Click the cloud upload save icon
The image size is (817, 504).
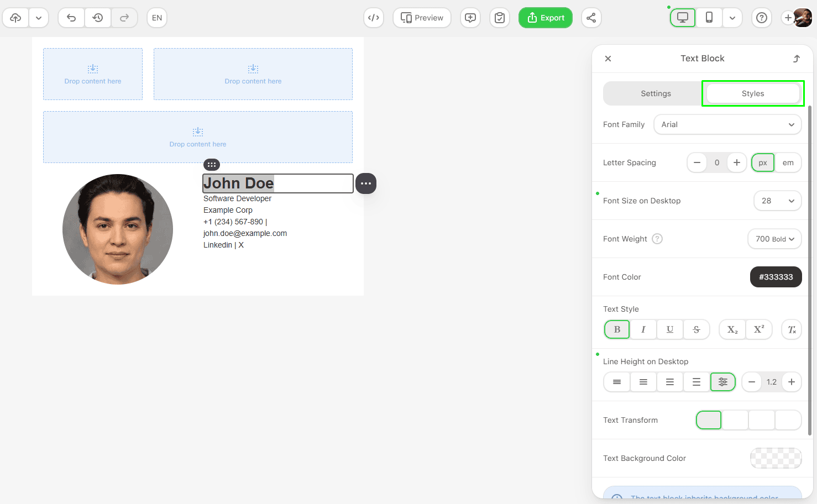pos(16,18)
